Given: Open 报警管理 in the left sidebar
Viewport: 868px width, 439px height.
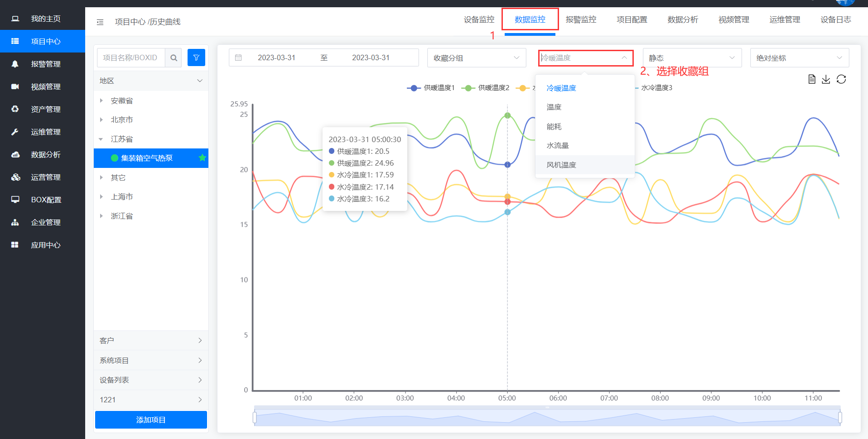Looking at the screenshot, I should tap(45, 64).
